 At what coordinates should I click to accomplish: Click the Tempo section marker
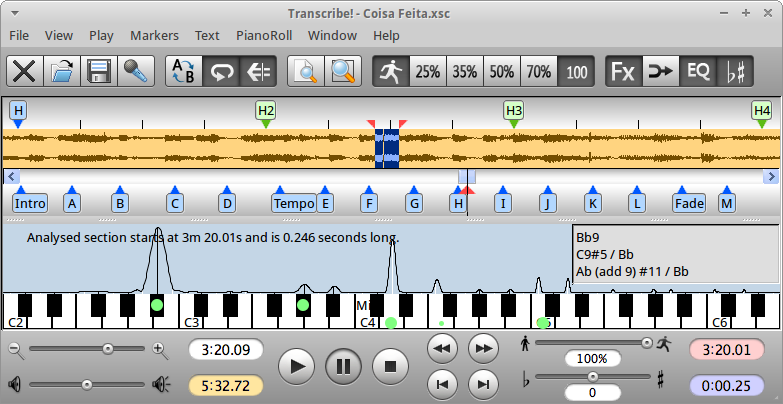coord(294,203)
